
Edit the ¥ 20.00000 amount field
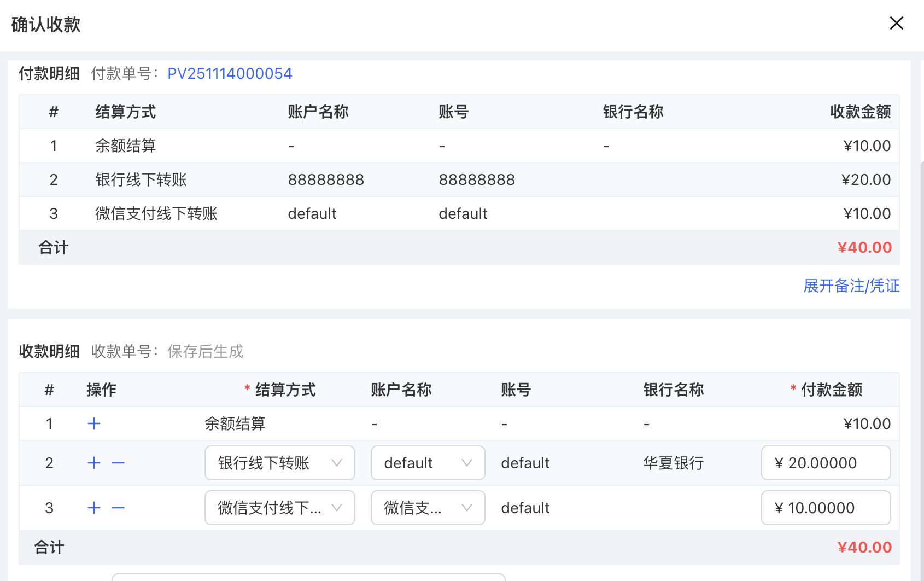(x=826, y=463)
